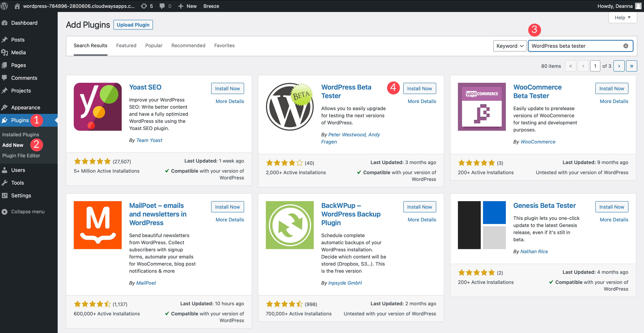Select the Popular tab in plugin search
Viewport: 644px width, 333px height.
[154, 46]
